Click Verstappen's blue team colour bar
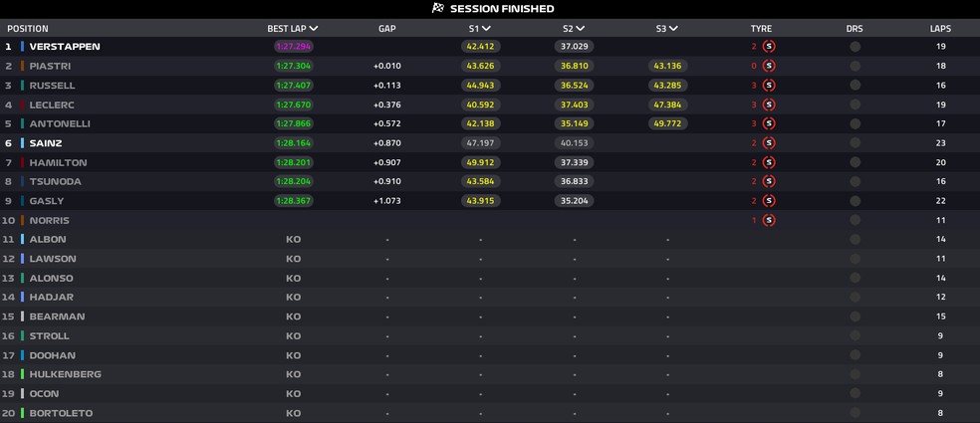Viewport: 980px width, 423px height. coord(23,46)
